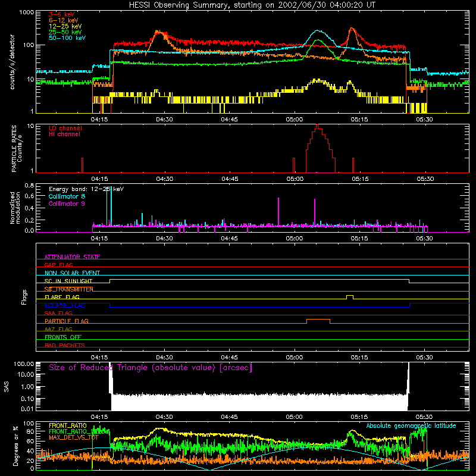Click the raised FLARE_FLAG pulse near 05:13

tap(350, 296)
